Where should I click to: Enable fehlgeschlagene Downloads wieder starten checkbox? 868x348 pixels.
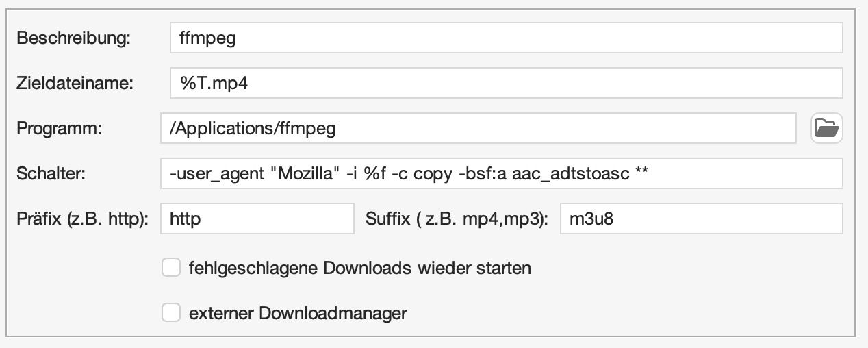[x=170, y=267]
